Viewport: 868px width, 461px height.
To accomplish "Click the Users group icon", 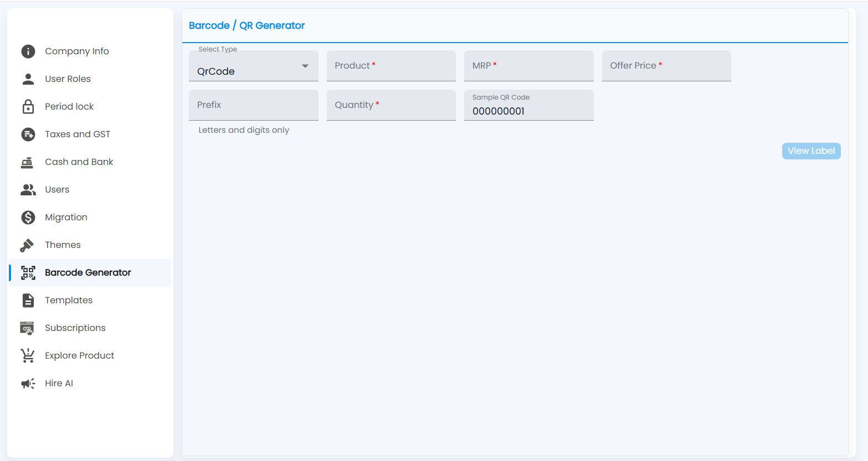I will (28, 190).
